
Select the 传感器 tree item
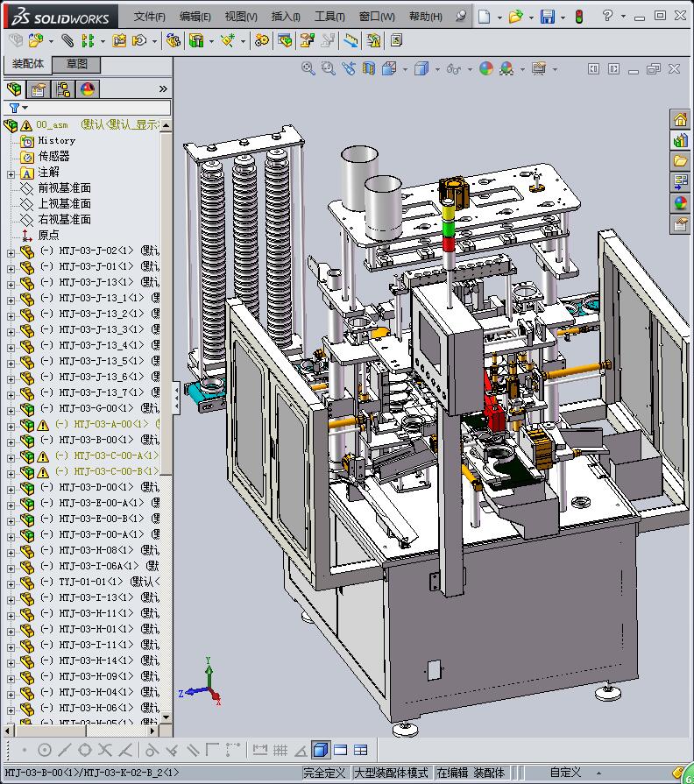(x=53, y=156)
